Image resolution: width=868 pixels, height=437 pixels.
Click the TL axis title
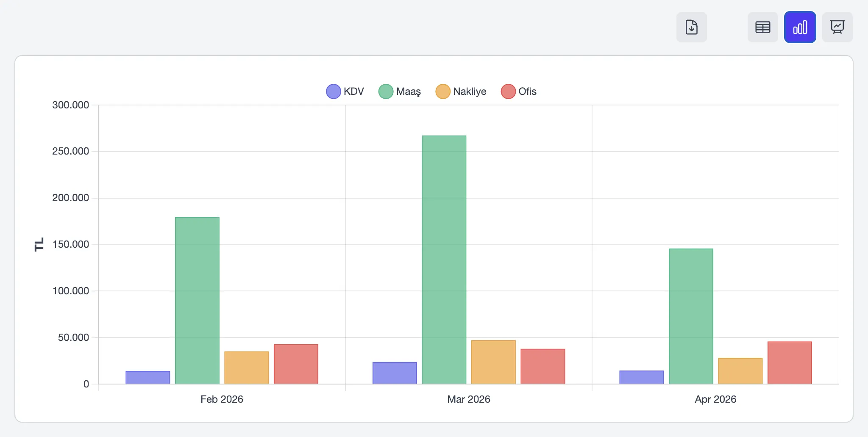point(39,244)
